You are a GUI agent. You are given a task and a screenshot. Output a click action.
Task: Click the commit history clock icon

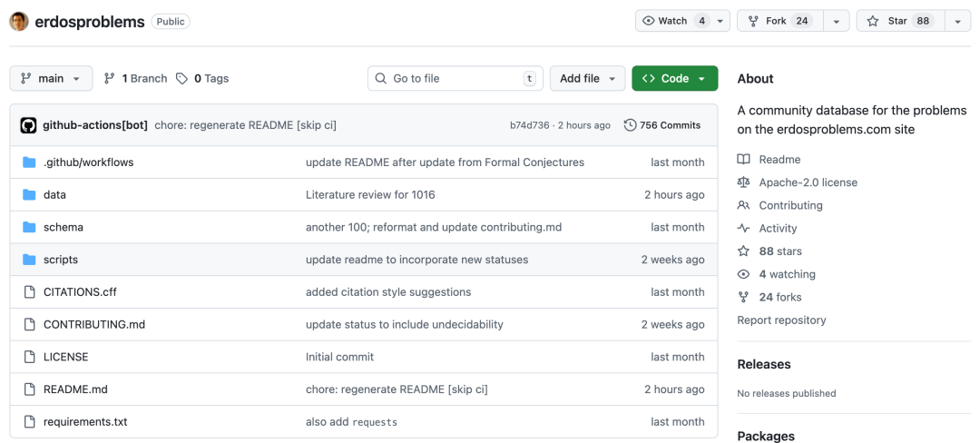[x=630, y=125]
